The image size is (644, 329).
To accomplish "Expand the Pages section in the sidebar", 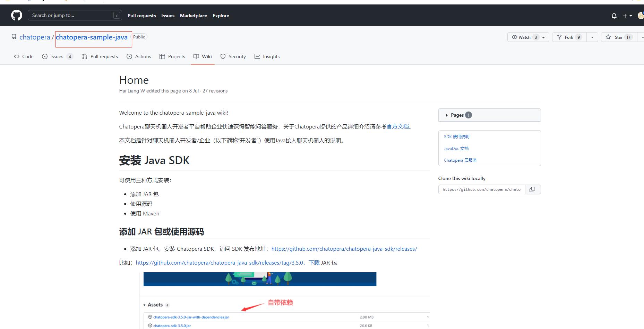I will (447, 115).
